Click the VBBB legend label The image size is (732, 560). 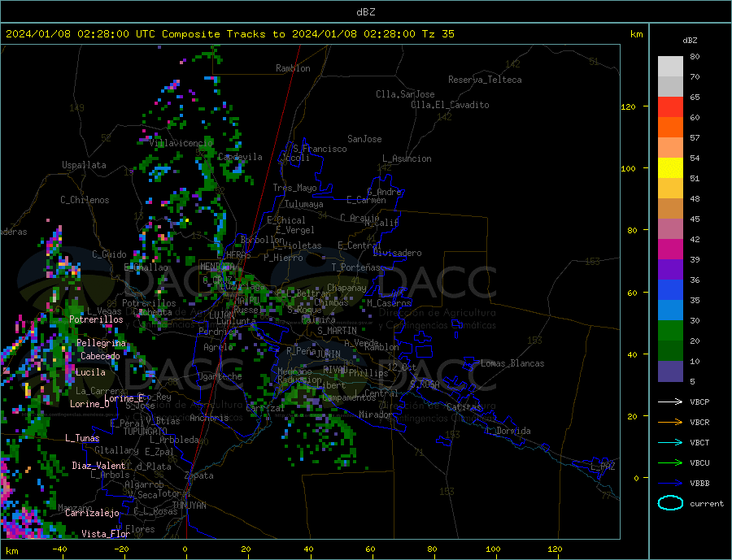(699, 483)
